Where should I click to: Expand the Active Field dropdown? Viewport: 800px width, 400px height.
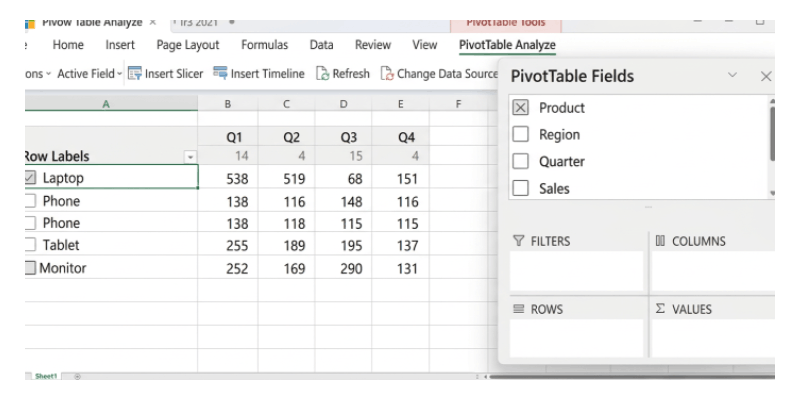click(x=90, y=74)
